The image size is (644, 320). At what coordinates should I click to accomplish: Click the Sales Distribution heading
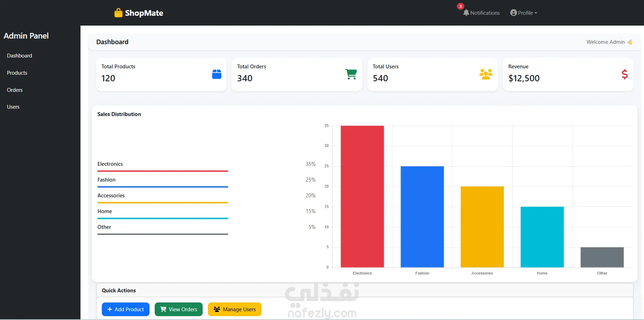click(119, 114)
